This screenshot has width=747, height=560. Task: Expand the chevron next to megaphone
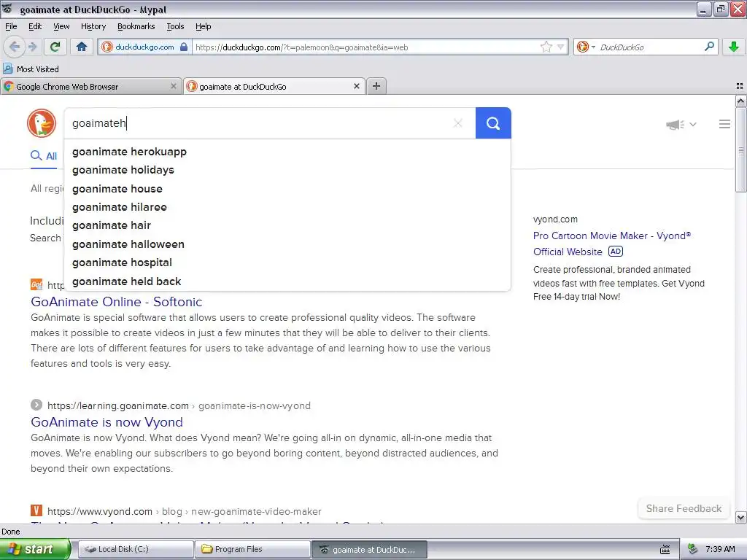pos(693,124)
